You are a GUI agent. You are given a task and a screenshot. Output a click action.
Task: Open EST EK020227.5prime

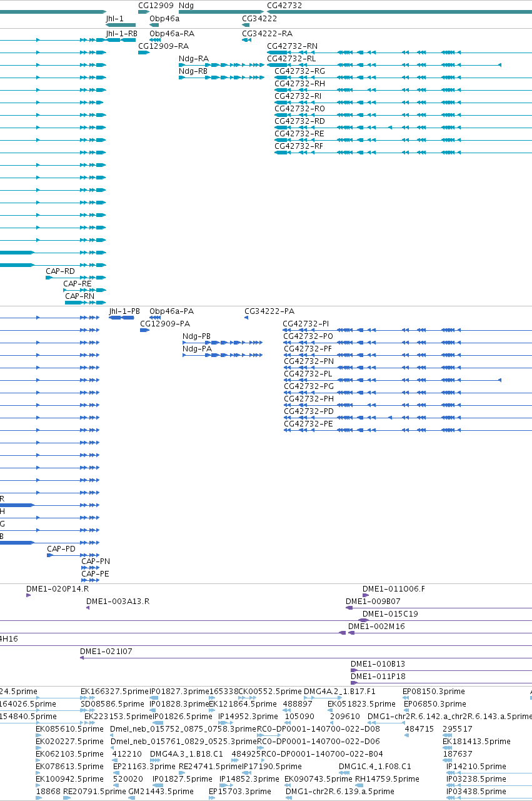pyautogui.click(x=69, y=742)
